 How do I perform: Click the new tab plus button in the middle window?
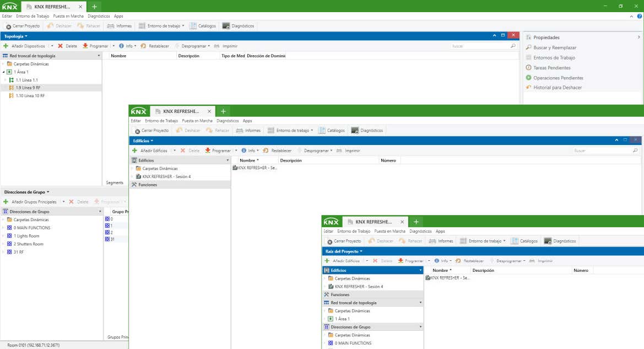[223, 111]
